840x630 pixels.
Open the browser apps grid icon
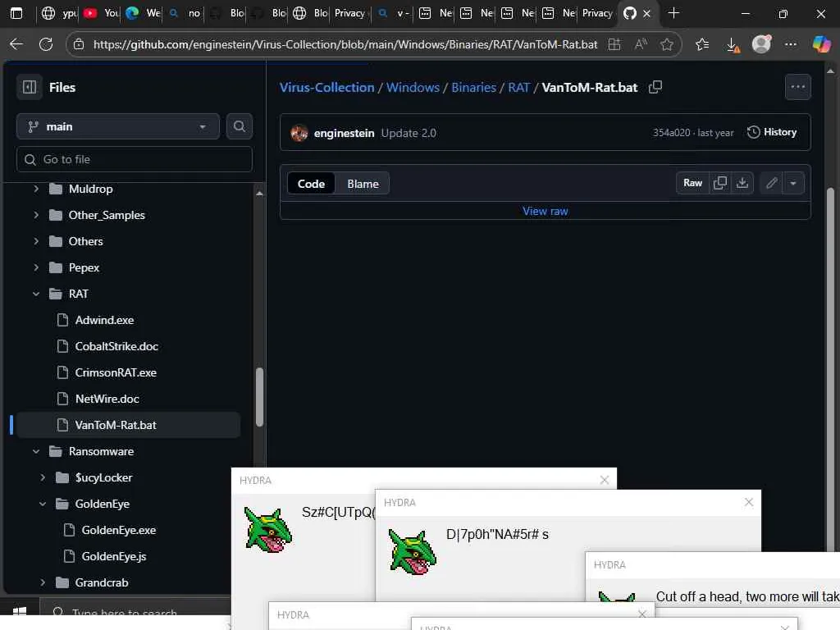point(614,44)
